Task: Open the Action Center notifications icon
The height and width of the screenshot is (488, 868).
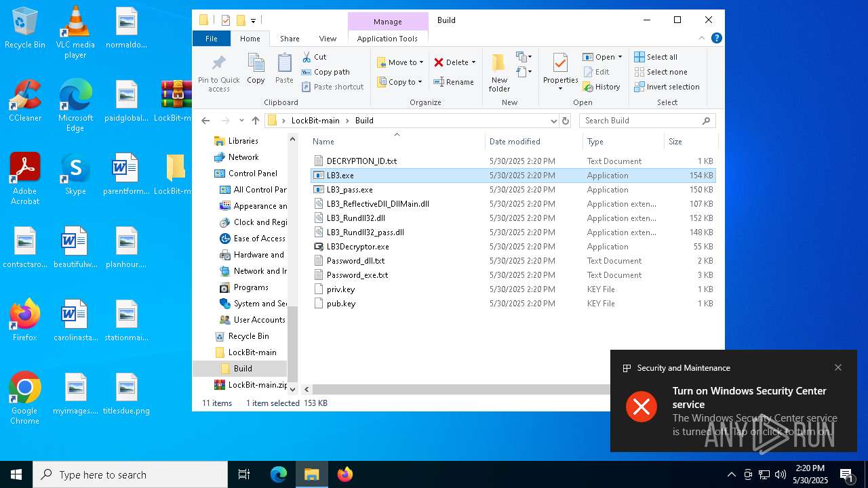Action: [846, 474]
